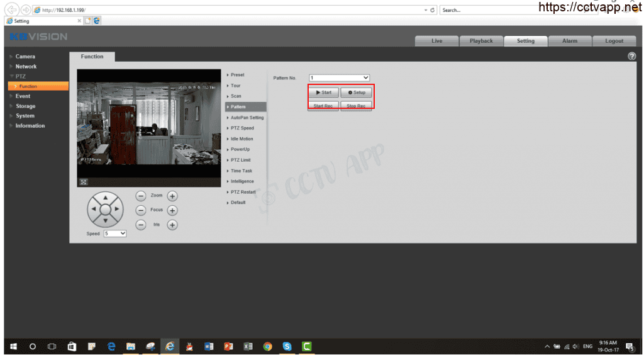
Task: Click the Zoom in plus icon
Action: tap(172, 196)
